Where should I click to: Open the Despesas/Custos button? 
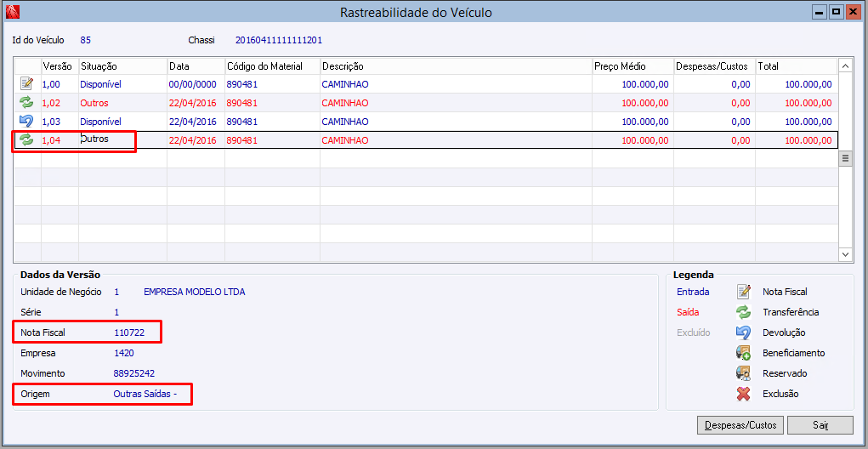(740, 425)
